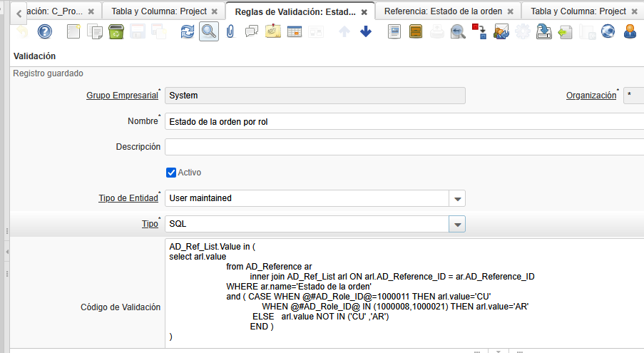
Task: Expand the Tipo SQL dropdown arrow
Action: (x=458, y=224)
